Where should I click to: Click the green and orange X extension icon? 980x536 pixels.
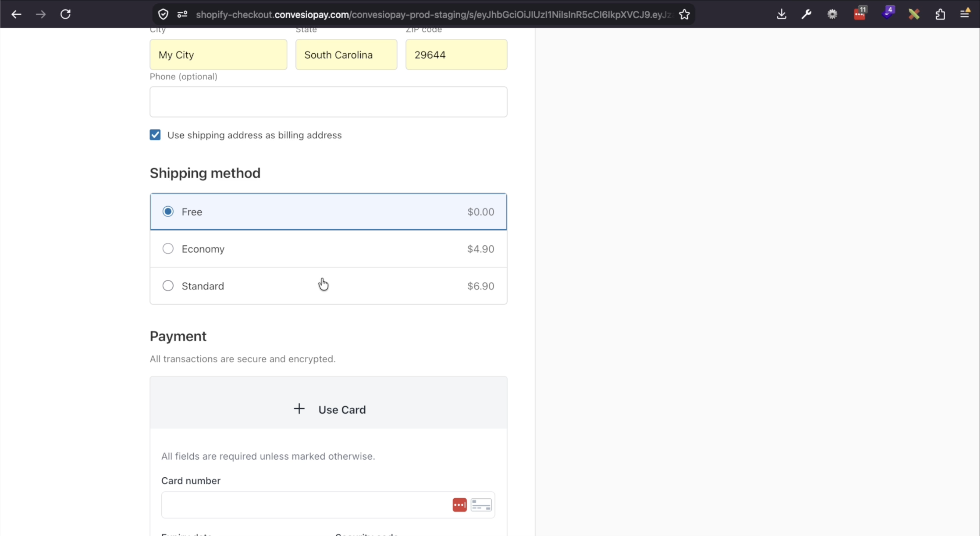pos(914,15)
